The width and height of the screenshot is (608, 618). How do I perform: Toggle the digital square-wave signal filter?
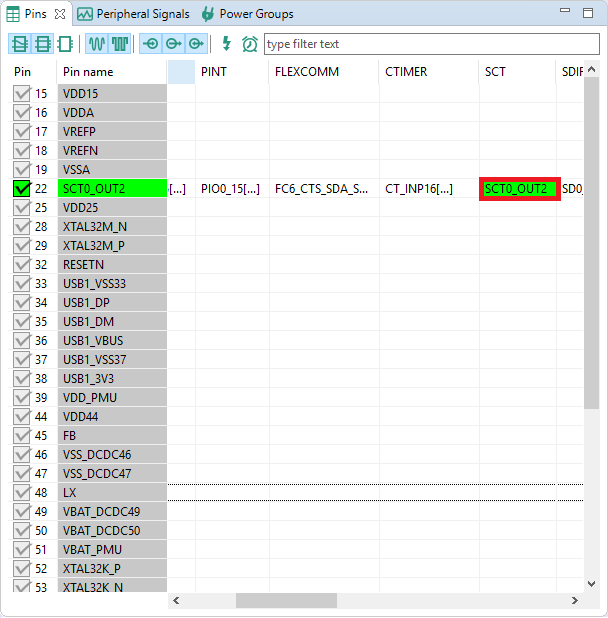120,44
